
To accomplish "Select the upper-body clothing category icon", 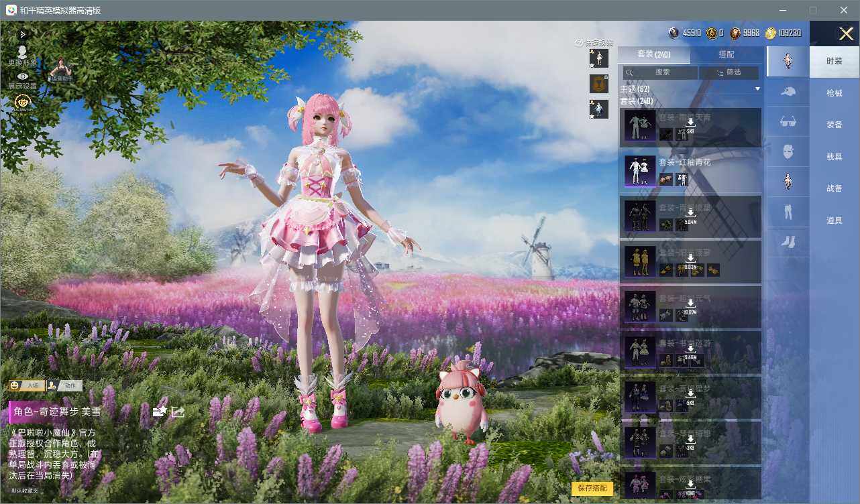I will pyautogui.click(x=788, y=182).
